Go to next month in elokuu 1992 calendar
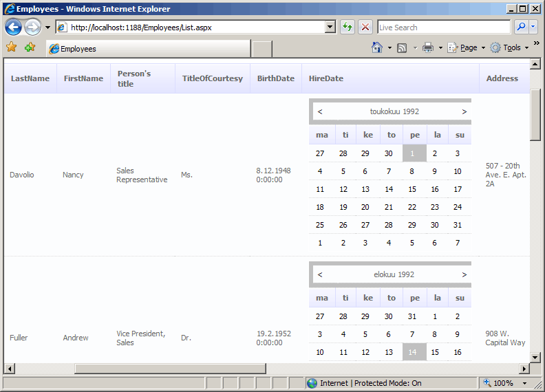Screen dimensions: 545x392 (x=464, y=274)
